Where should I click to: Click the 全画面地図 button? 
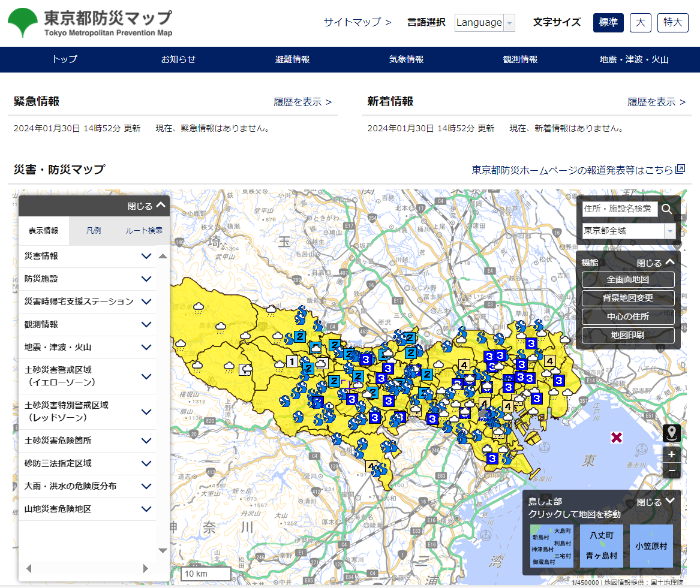click(x=627, y=279)
